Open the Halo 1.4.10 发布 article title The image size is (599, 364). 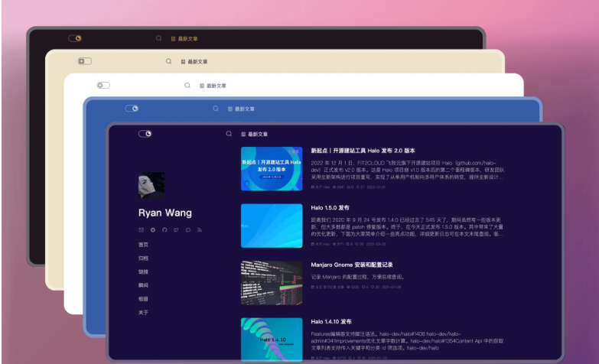coord(331,322)
